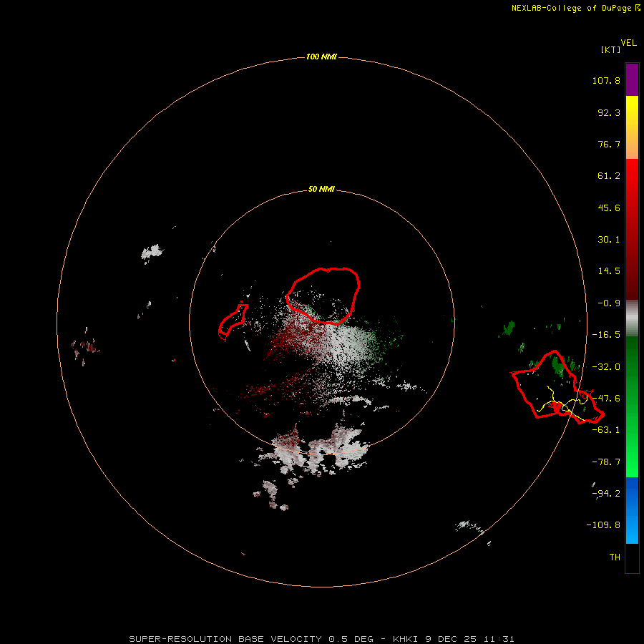
Task: Select the -109.8 legend value
Action: (x=603, y=525)
